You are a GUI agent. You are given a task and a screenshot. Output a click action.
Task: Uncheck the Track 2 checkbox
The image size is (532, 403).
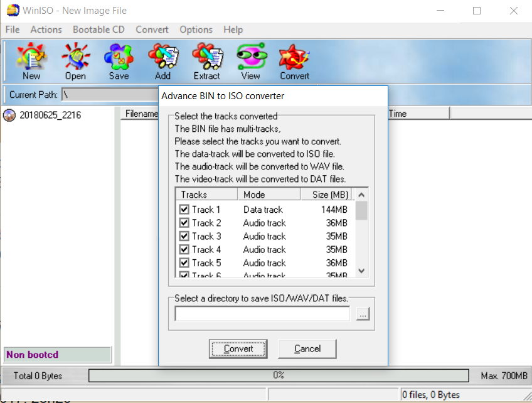coord(184,223)
